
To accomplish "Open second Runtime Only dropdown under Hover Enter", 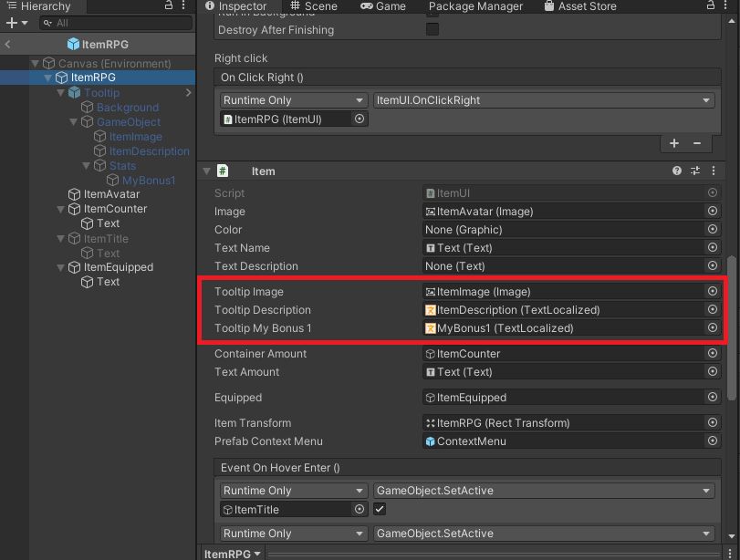I will [294, 534].
